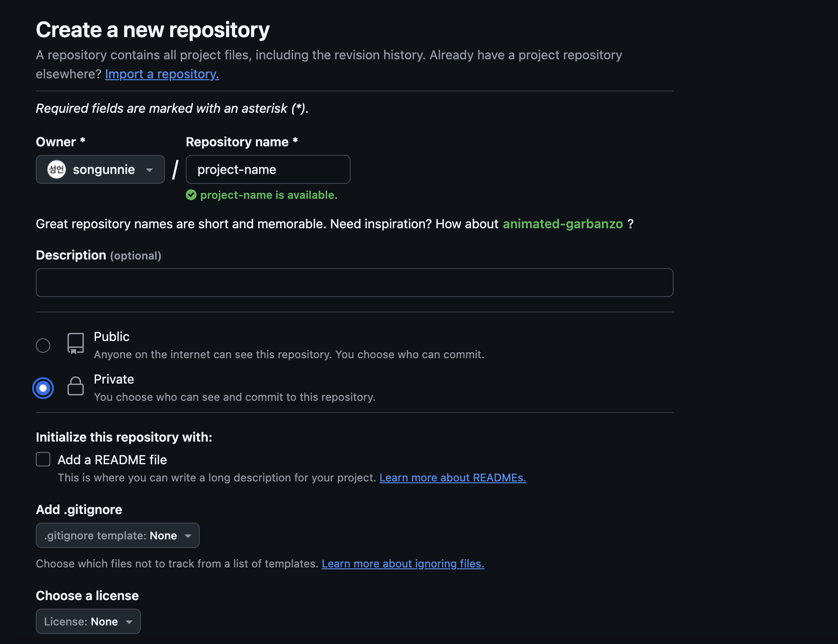The width and height of the screenshot is (838, 644).
Task: Open the License dropdown
Action: pos(88,621)
